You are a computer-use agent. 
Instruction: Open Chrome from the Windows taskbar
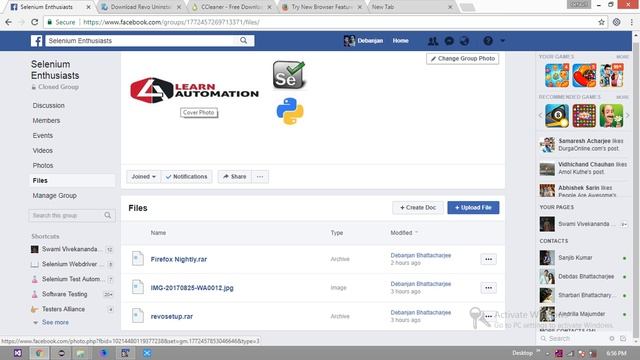39,353
